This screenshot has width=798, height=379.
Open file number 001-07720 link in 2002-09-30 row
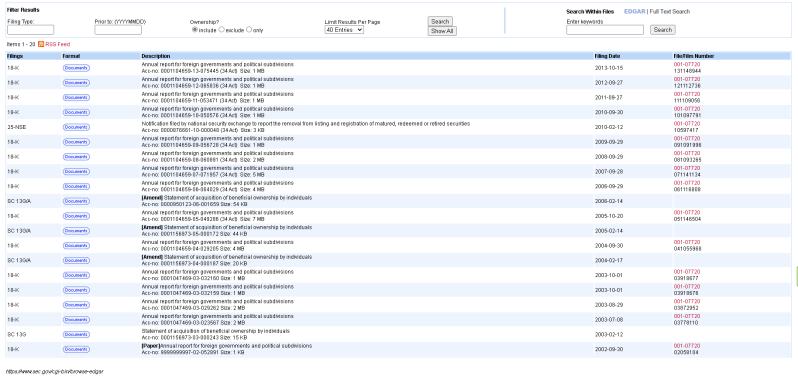coord(687,346)
